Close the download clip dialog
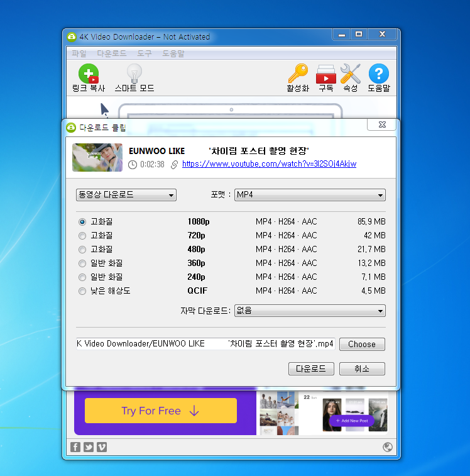Screen dimensions: 470x476 click(x=381, y=125)
